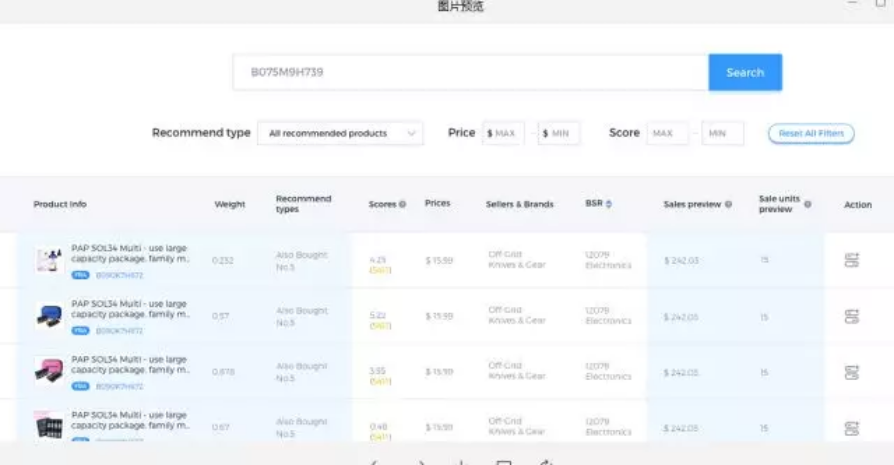Click the action icon in the second product row
894x465 pixels.
point(851,317)
